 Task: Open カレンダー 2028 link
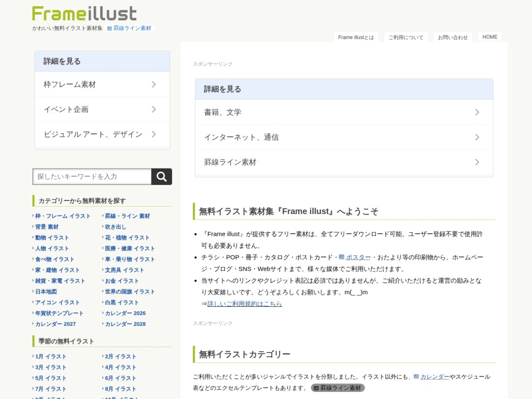coord(125,324)
